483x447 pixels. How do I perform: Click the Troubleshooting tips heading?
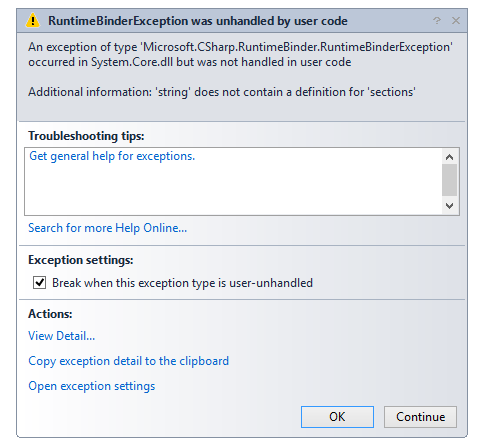pyautogui.click(x=86, y=136)
